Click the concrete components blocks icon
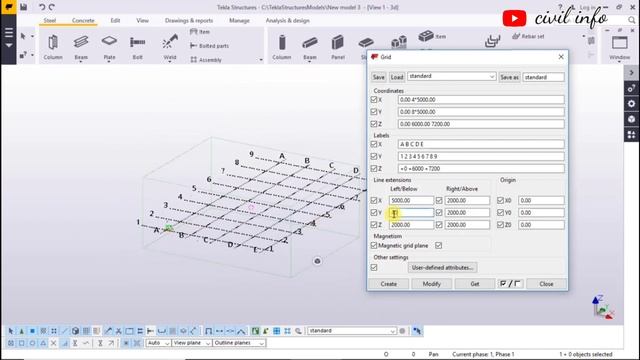Screen dimensions: 640x360 [x=399, y=42]
